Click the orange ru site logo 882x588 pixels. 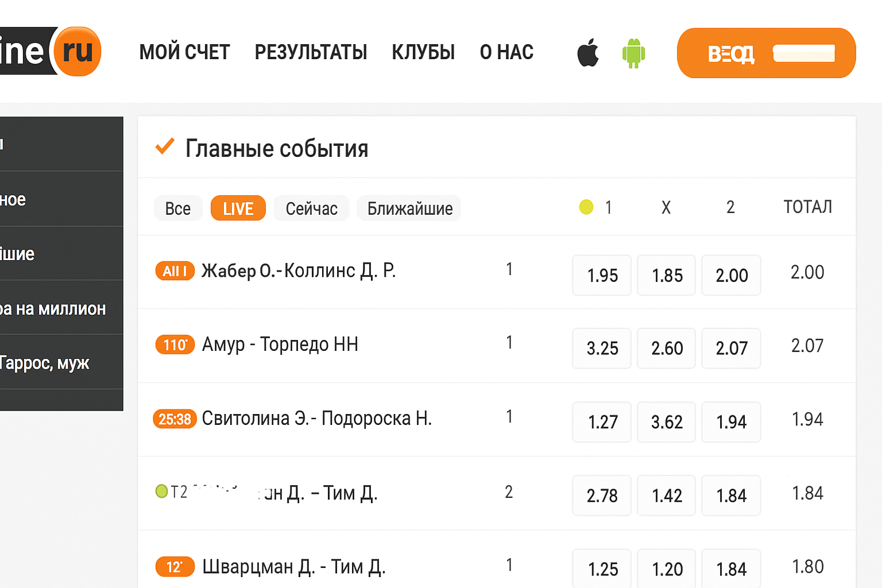tap(77, 52)
